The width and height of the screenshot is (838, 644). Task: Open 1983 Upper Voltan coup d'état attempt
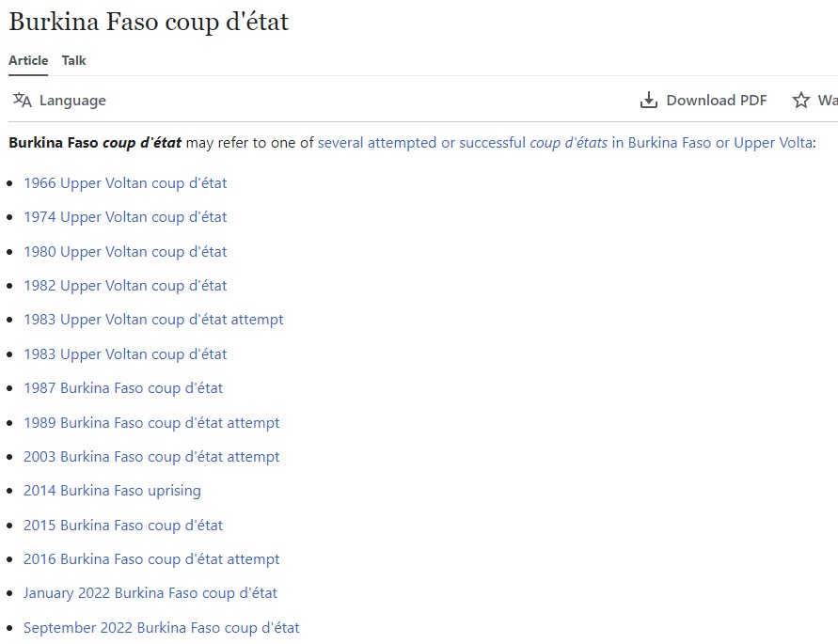coord(153,320)
